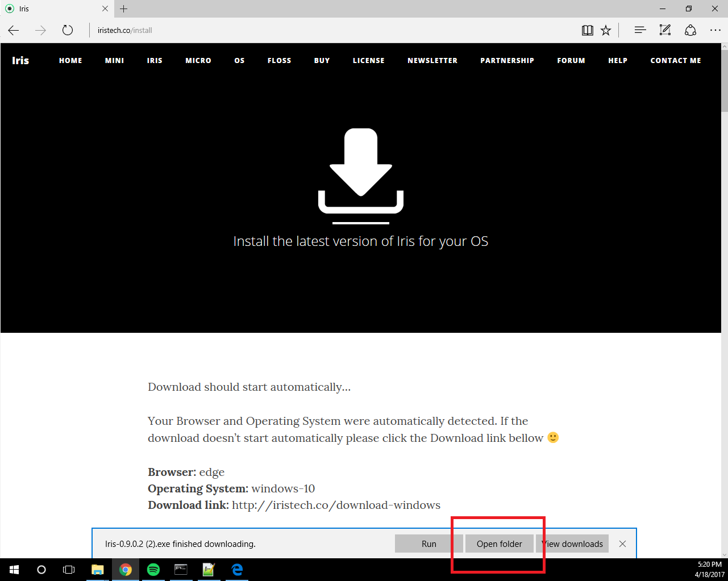Viewport: 728px width, 581px height.
Task: Switch to Chrome on taskbar
Action: click(x=126, y=570)
